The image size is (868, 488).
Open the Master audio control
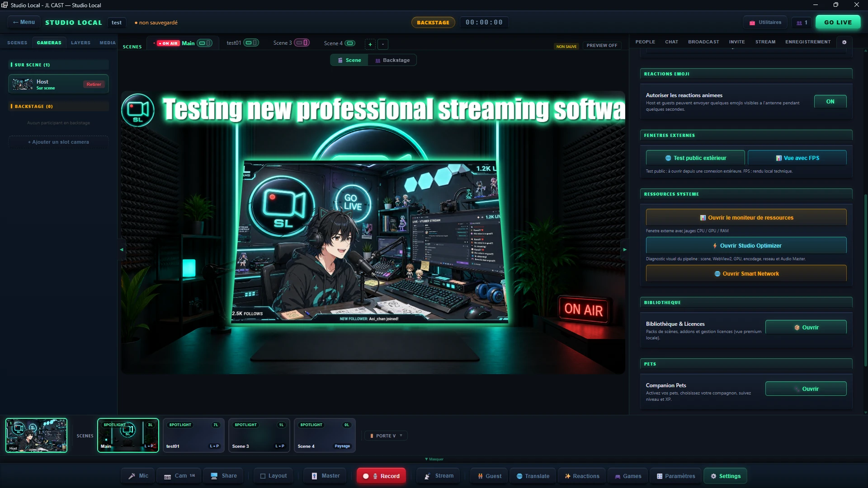[x=325, y=476]
